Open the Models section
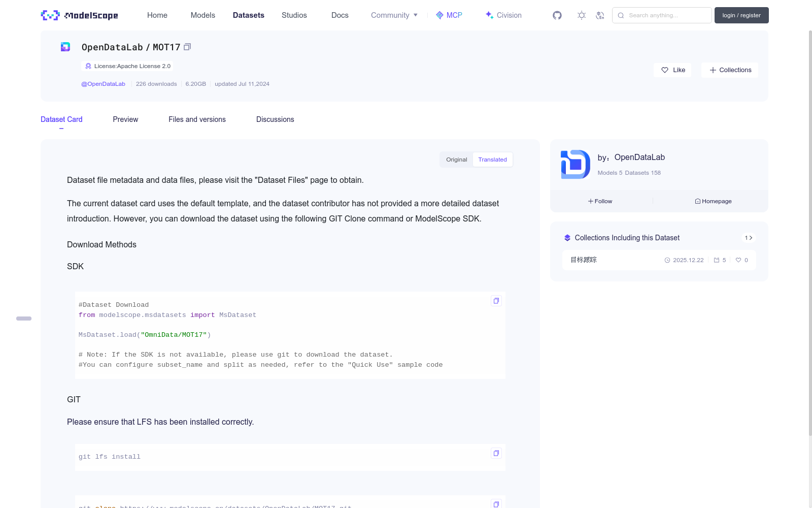This screenshot has height=508, width=812. pos(203,15)
